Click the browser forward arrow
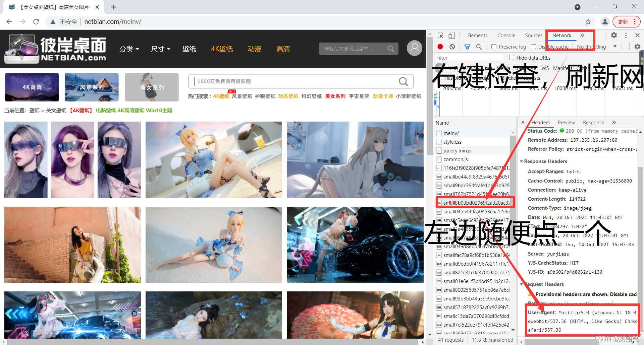 pyautogui.click(x=22, y=22)
